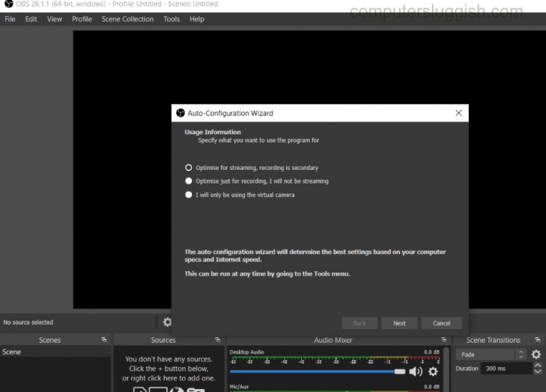
Task: Click the Desktop Audio '0.0 dB' value
Action: [x=431, y=352]
